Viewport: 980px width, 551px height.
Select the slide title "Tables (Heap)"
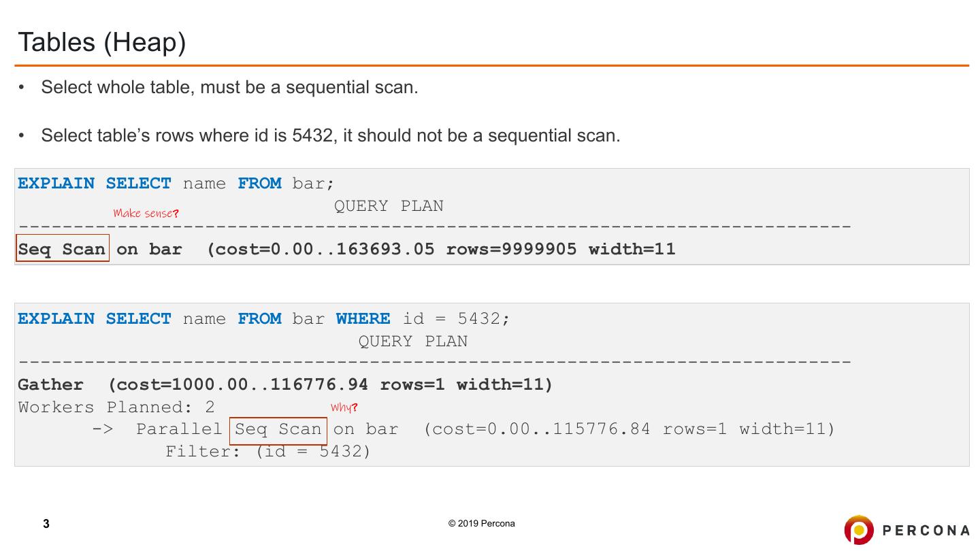(102, 42)
